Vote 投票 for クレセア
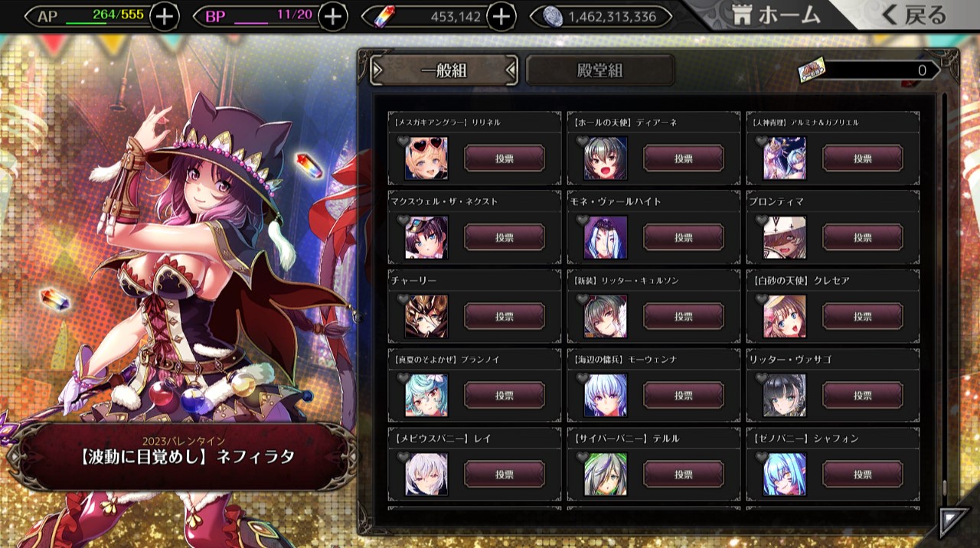The width and height of the screenshot is (980, 548). tap(863, 317)
